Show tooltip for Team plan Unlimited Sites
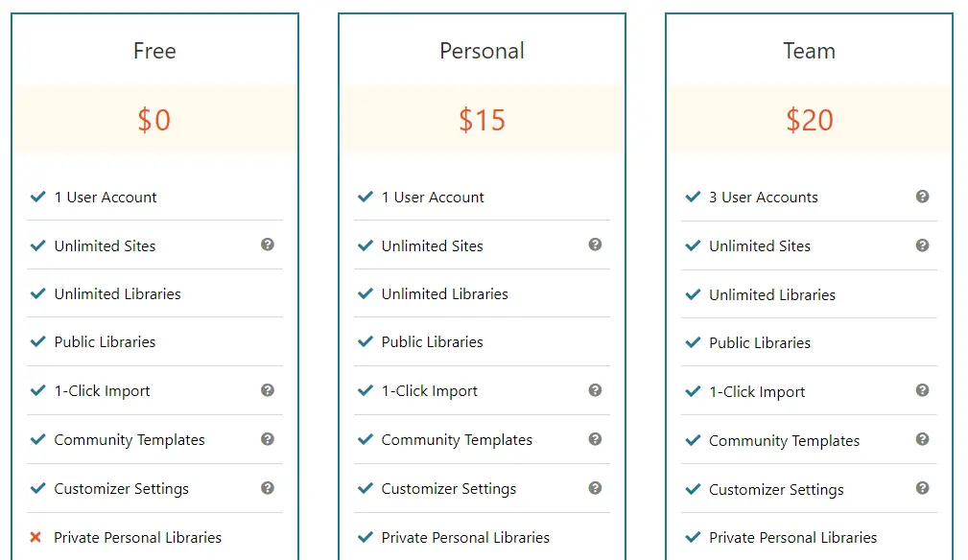 [922, 245]
